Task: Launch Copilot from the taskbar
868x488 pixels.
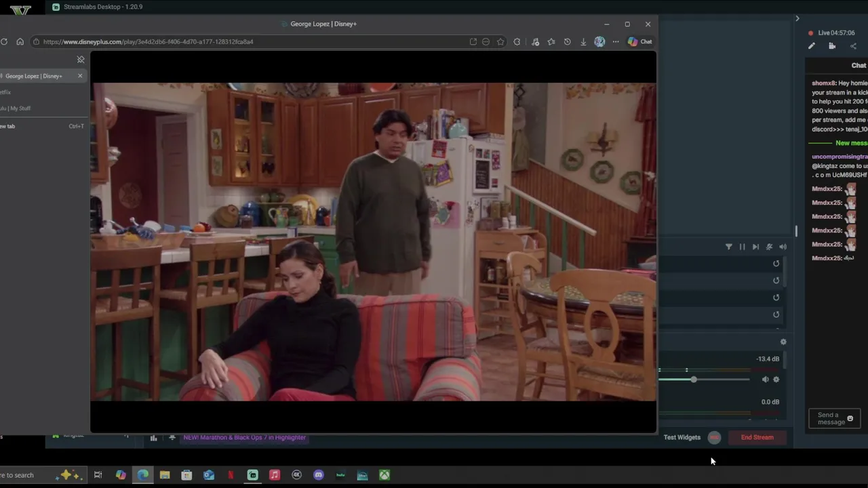Action: coord(121,475)
